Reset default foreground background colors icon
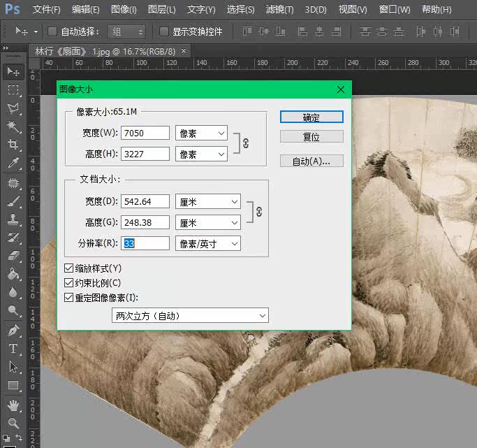Viewport: 477px width, 448px height. pyautogui.click(x=6, y=438)
